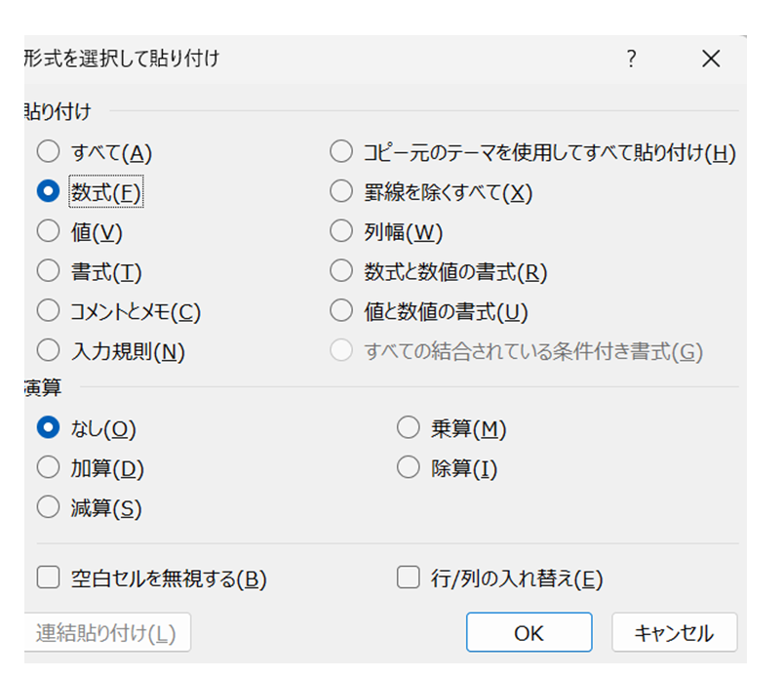This screenshot has height=677, width=784.
Task: Choose the 除算(I) operation
Action: click(x=408, y=468)
